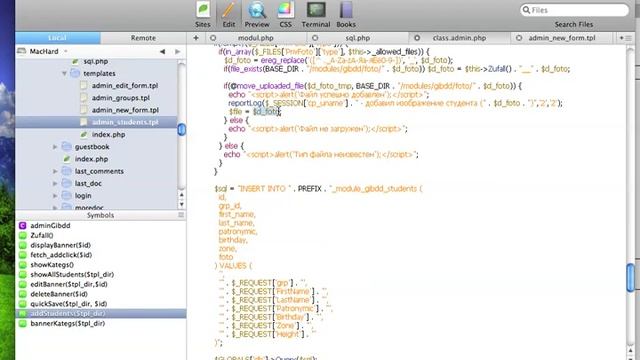Close the sql.php tab circle
The height and width of the screenshot is (360, 640).
(x=315, y=38)
